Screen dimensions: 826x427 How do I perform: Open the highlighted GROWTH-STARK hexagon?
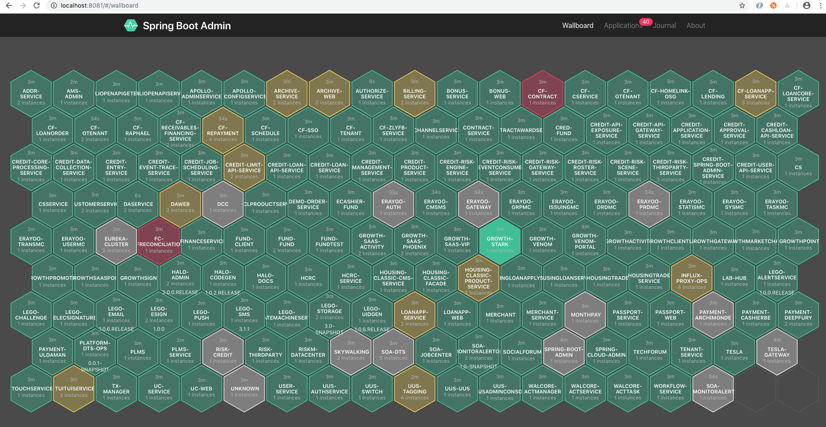click(499, 241)
